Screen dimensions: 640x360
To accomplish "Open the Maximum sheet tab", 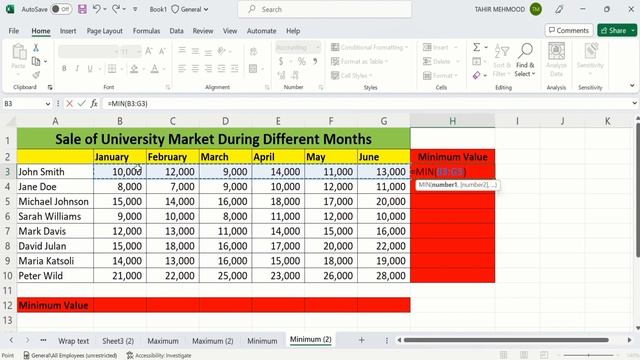I will pos(163,341).
